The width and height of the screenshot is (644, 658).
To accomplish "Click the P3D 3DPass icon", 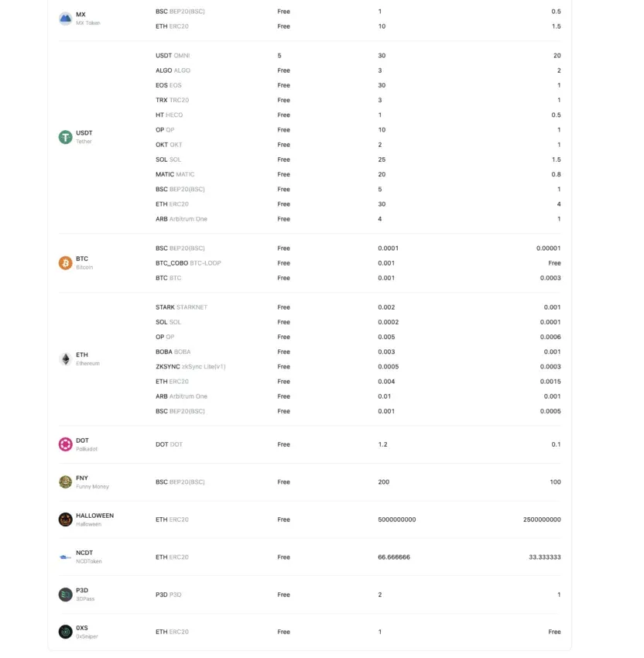I will [x=65, y=595].
